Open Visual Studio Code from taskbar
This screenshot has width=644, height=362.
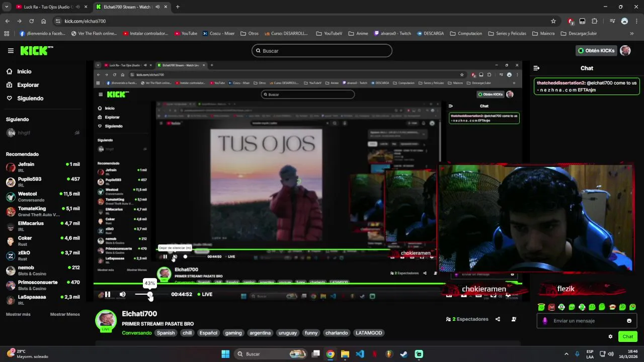360,354
